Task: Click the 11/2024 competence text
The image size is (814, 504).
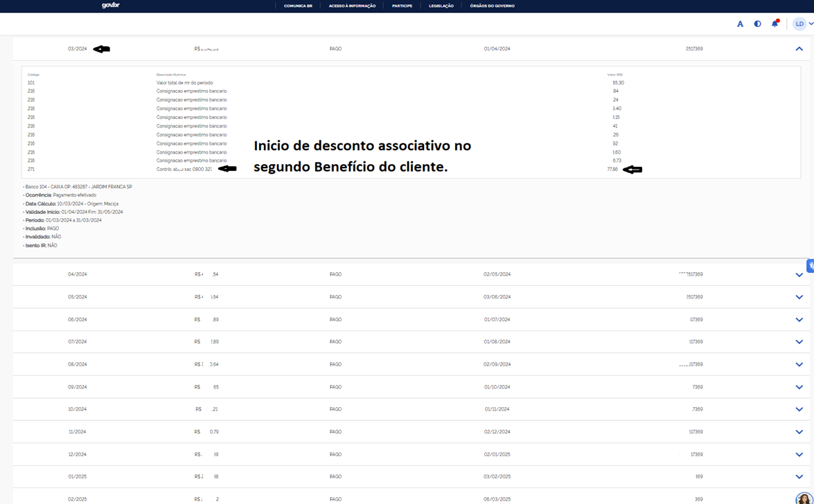Action: click(x=78, y=432)
